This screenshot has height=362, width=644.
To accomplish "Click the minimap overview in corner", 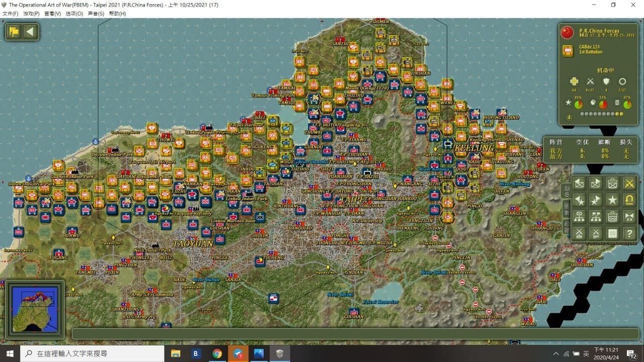I will tap(34, 309).
